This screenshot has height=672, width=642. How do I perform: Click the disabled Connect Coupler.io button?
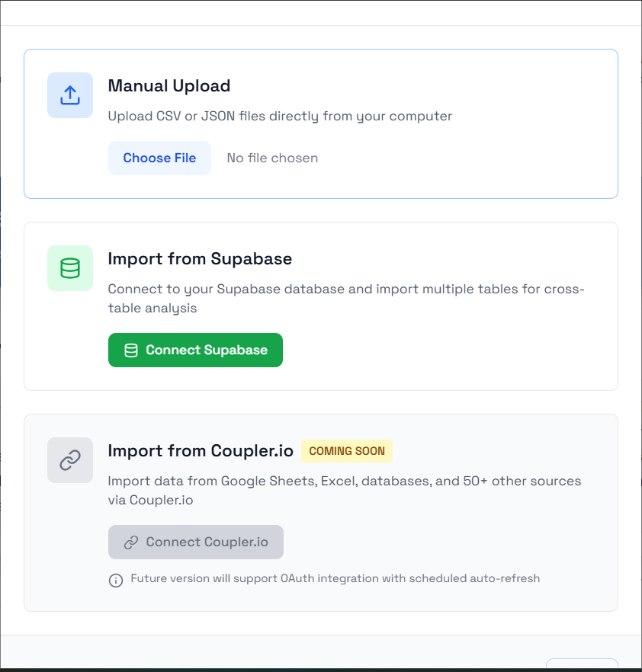click(195, 542)
